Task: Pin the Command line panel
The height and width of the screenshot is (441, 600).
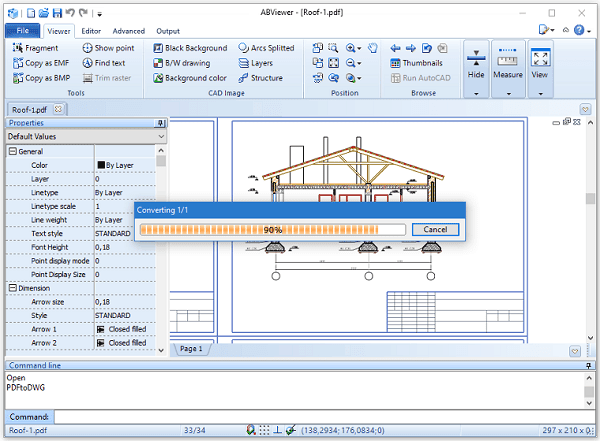Action: (589, 366)
